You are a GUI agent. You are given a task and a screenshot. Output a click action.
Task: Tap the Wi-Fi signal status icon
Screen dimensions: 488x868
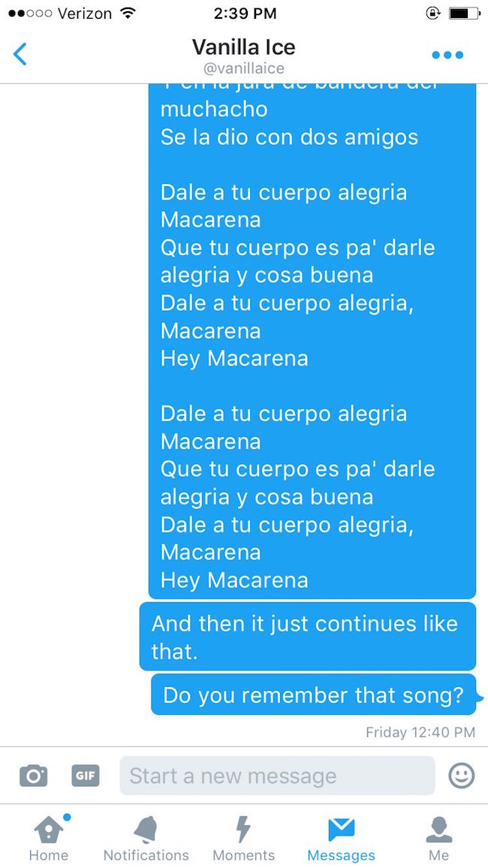(x=128, y=13)
